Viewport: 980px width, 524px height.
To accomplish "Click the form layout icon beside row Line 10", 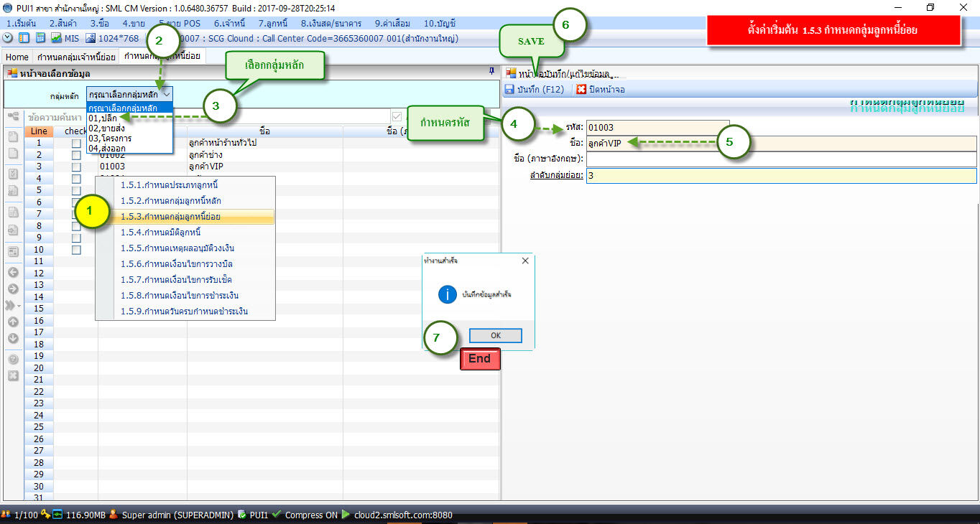I will [13, 252].
